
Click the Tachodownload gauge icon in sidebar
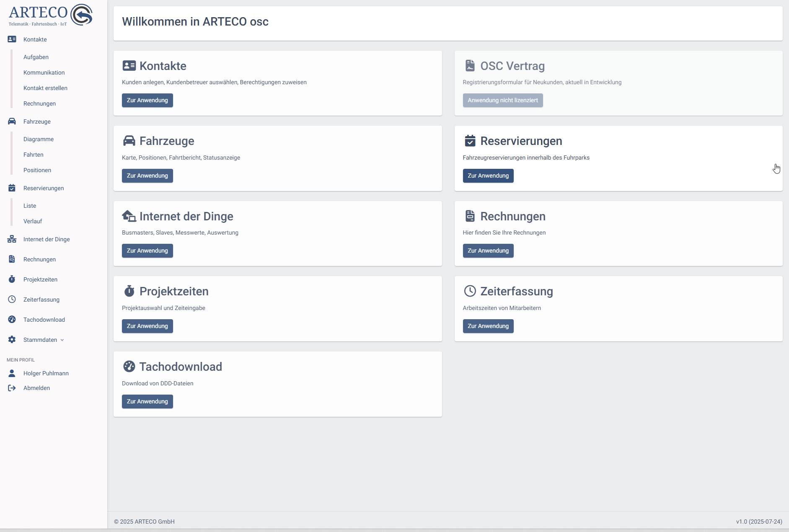[12, 320]
